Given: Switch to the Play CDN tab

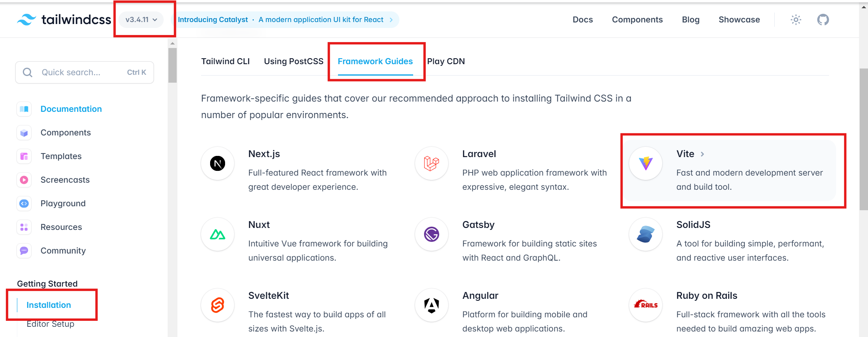Looking at the screenshot, I should (446, 61).
